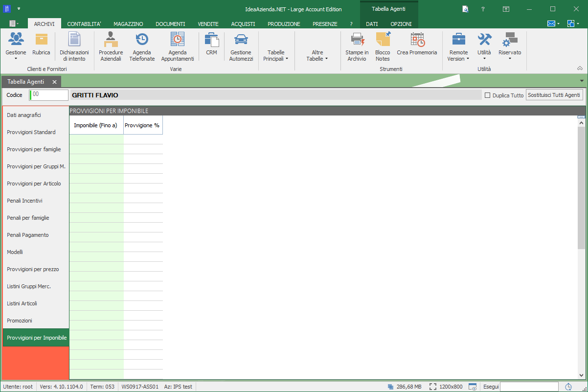Click the Codice input field

49,95
